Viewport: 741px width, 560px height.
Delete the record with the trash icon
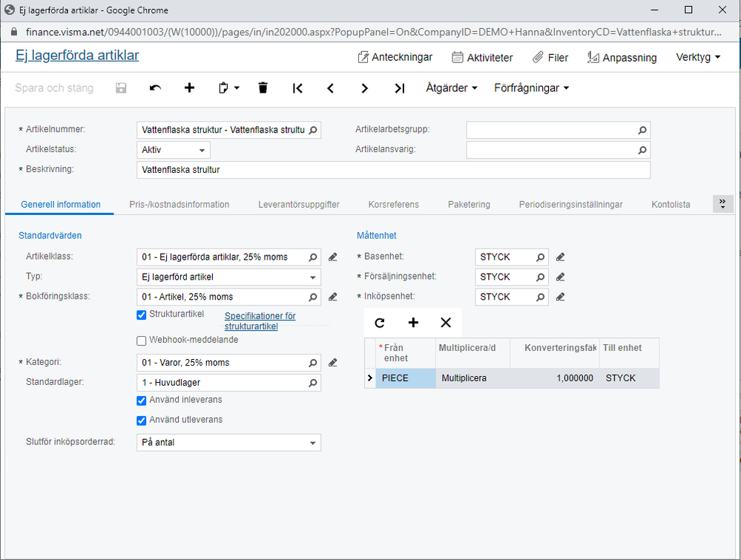coord(263,88)
